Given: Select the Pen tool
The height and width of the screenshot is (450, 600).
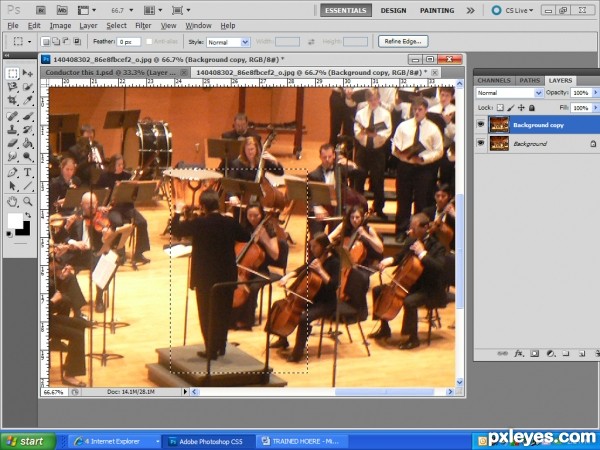Looking at the screenshot, I should (12, 172).
